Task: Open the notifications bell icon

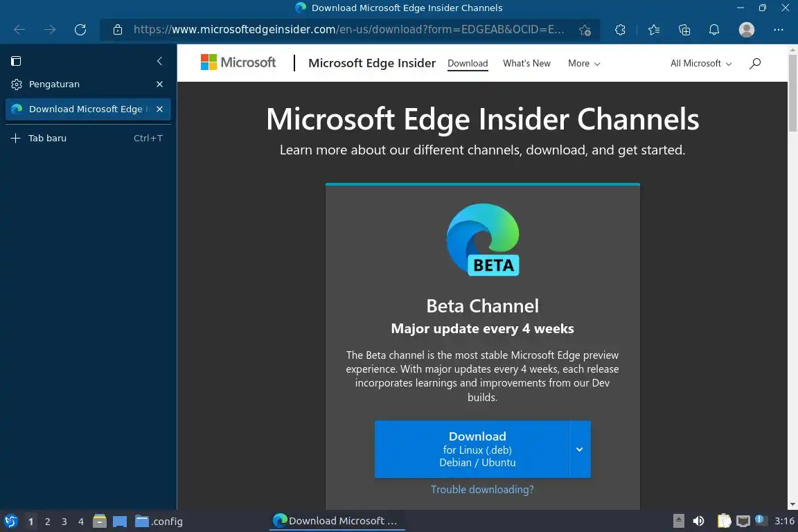Action: (x=714, y=30)
